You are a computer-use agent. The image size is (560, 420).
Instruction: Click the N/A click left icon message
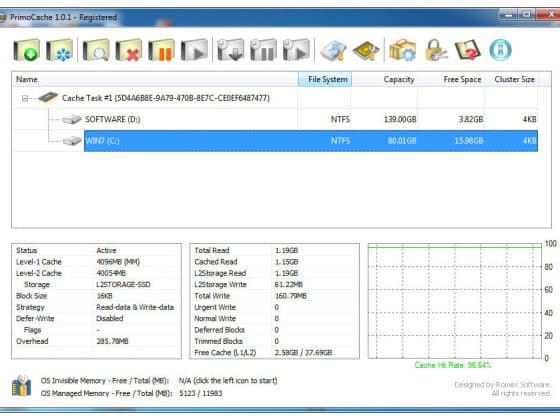pyautogui.click(x=228, y=381)
